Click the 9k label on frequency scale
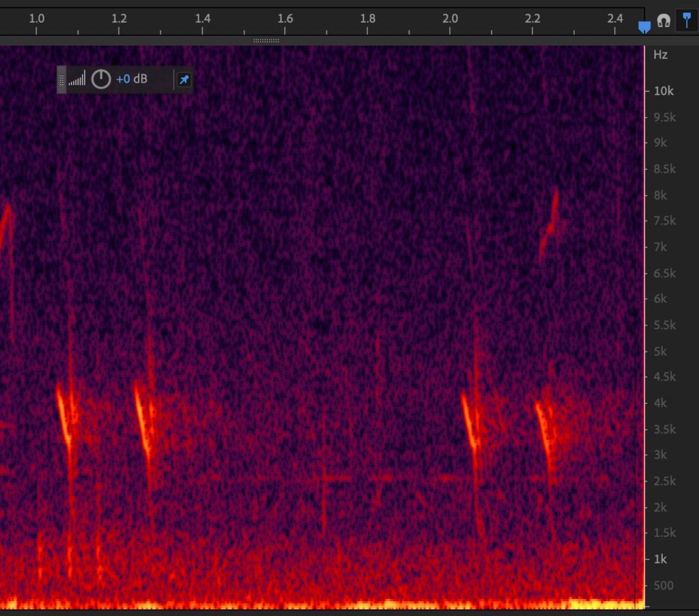Image resolution: width=699 pixels, height=616 pixels. point(660,143)
